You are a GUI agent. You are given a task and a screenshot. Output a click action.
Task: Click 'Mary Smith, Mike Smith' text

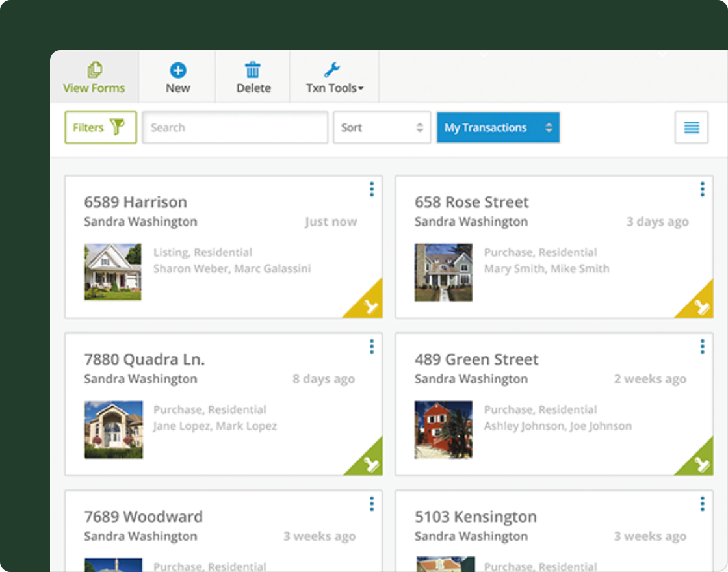547,269
